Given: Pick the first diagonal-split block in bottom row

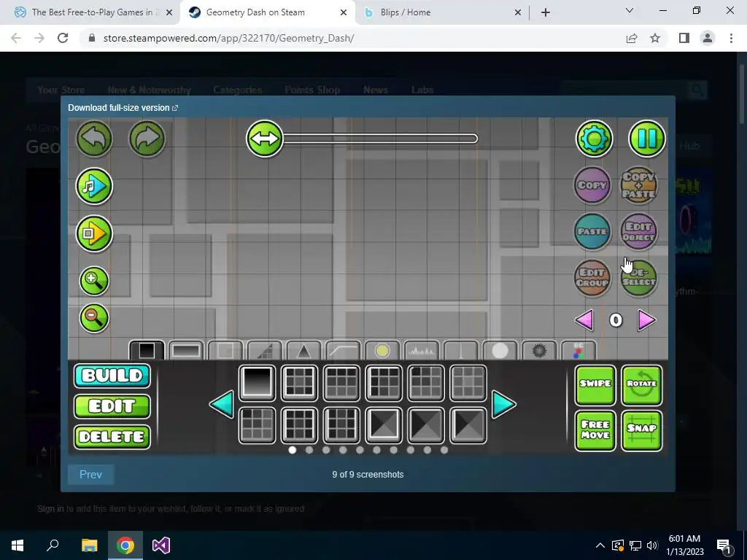Looking at the screenshot, I should point(384,425).
